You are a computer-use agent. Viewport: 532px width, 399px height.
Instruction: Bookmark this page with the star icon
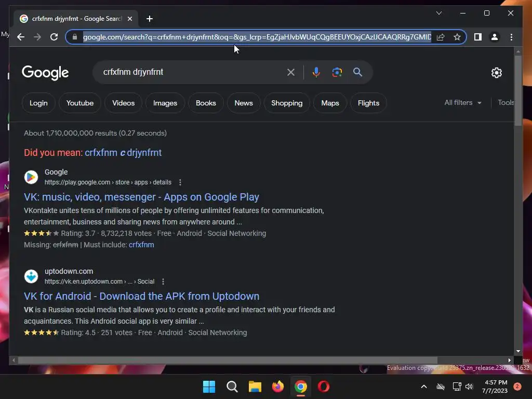tap(457, 37)
